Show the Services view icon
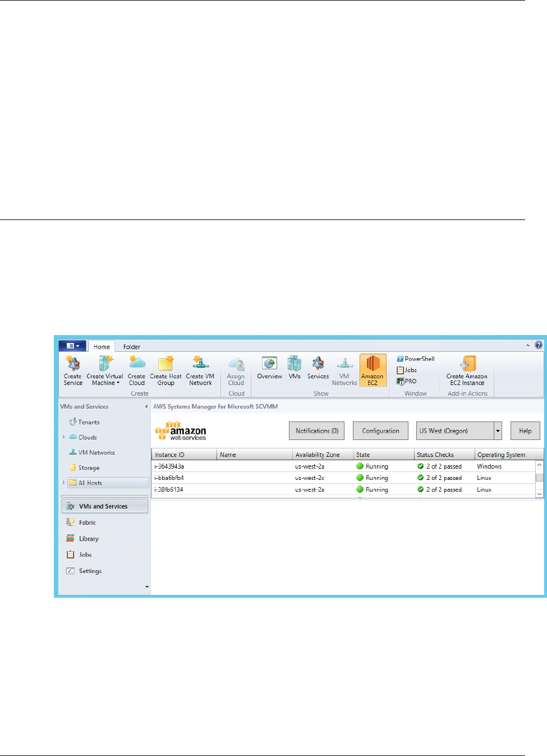 click(318, 368)
